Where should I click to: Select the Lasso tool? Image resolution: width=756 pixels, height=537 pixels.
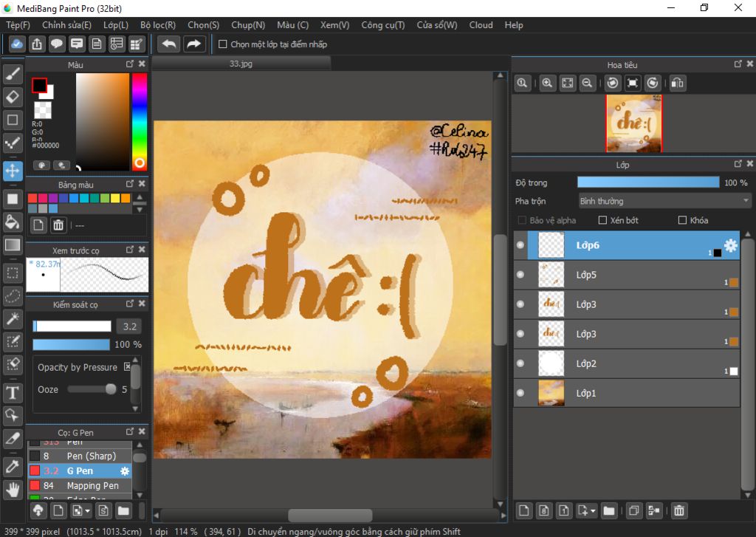pos(13,295)
